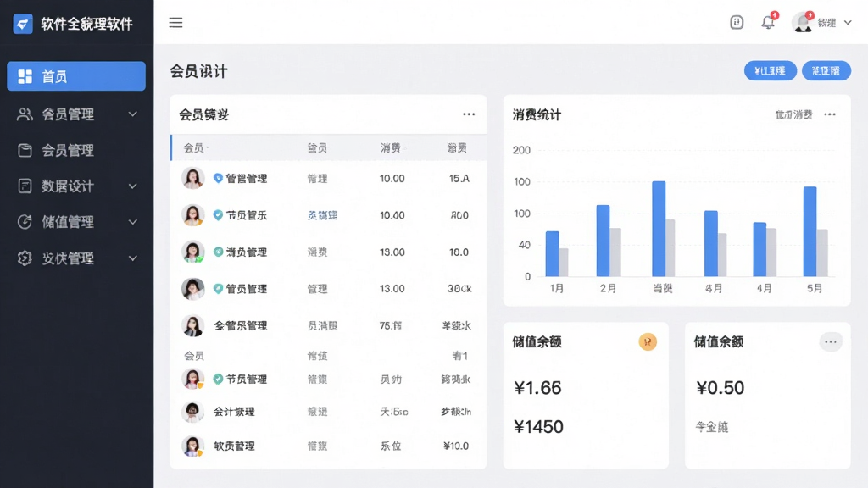Viewport: 868px width, 488px height.
Task: Click the orange icon on the first 储值余额 card
Action: (x=647, y=342)
